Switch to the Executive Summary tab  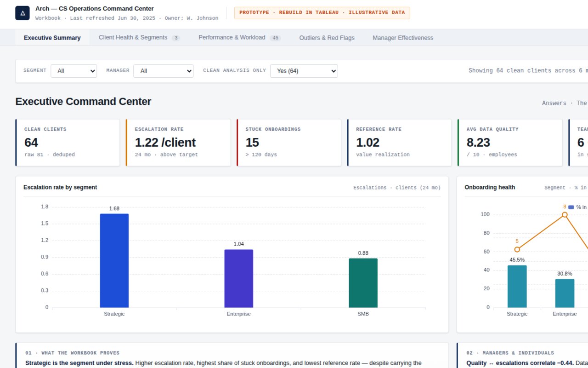[x=52, y=38]
